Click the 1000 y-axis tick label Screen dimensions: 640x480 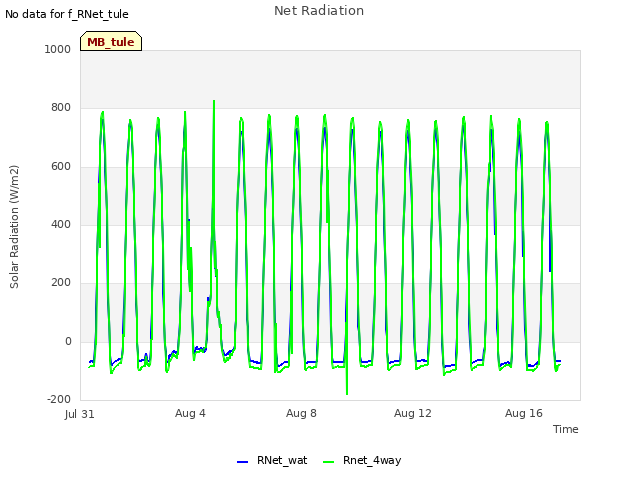click(x=58, y=49)
